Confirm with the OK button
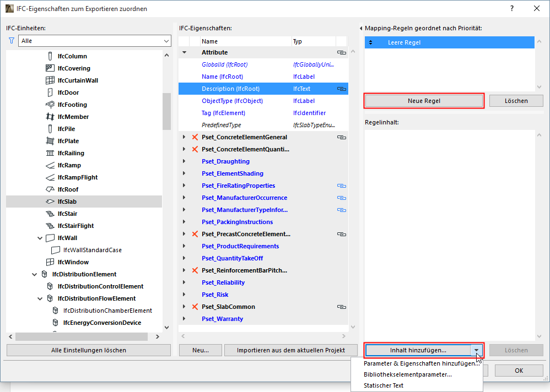Screen dimensions: 550x392 pyautogui.click(x=519, y=371)
